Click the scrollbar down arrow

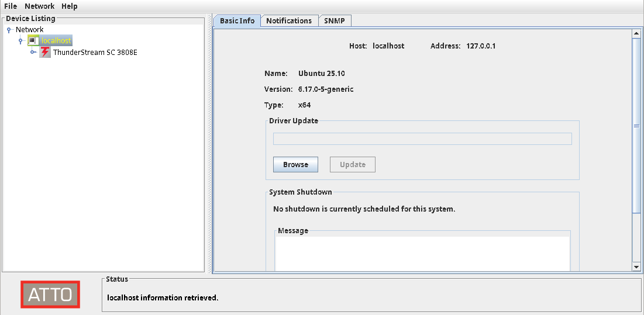636,266
